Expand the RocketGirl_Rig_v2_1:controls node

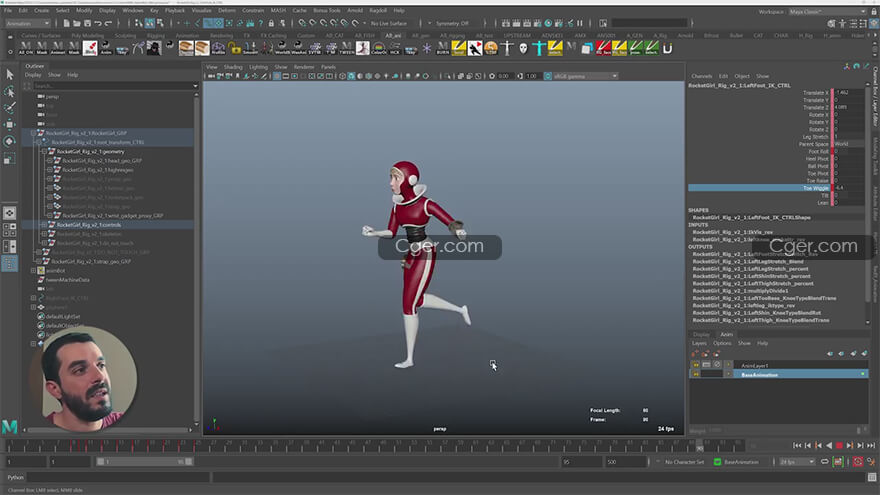[44, 224]
